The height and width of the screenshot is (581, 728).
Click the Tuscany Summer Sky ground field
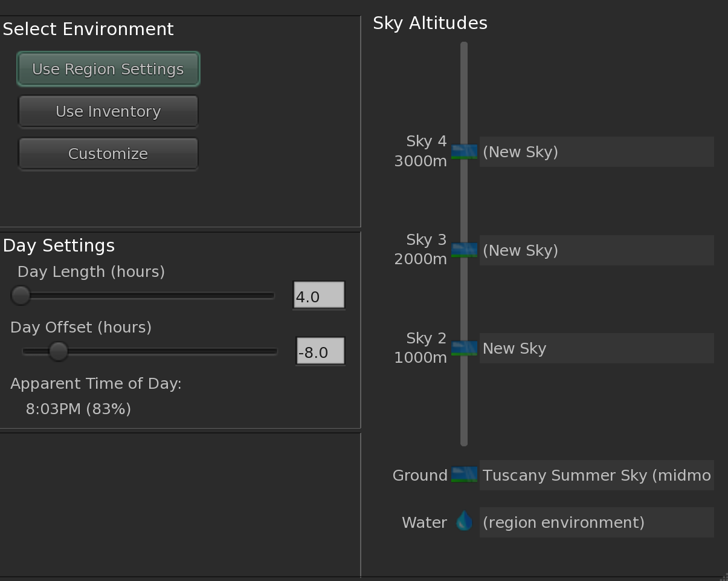point(596,475)
